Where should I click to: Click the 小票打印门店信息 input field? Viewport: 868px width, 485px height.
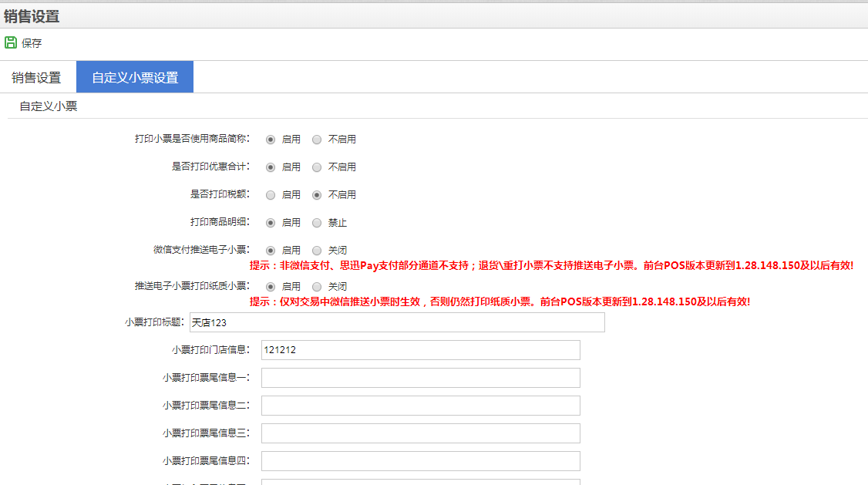421,350
